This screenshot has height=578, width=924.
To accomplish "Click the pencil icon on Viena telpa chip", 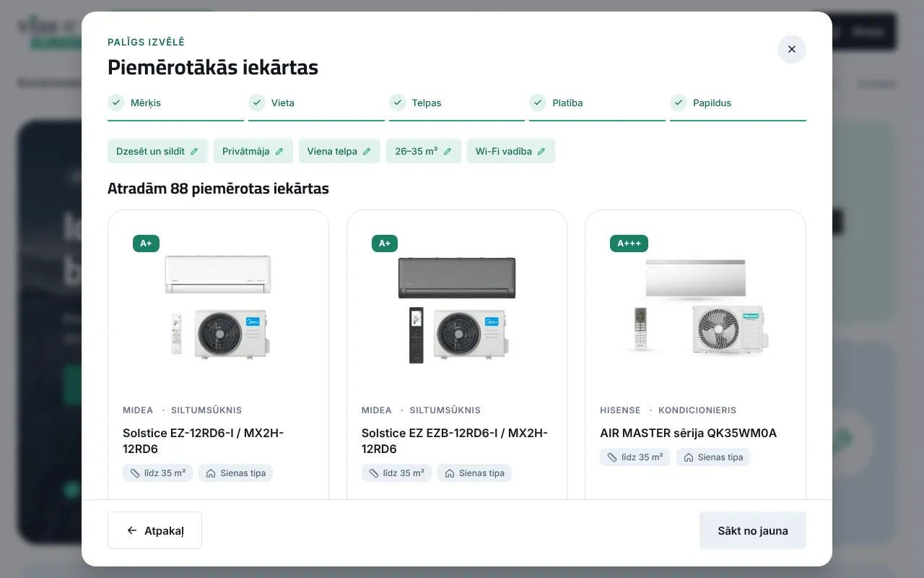I will tap(367, 152).
